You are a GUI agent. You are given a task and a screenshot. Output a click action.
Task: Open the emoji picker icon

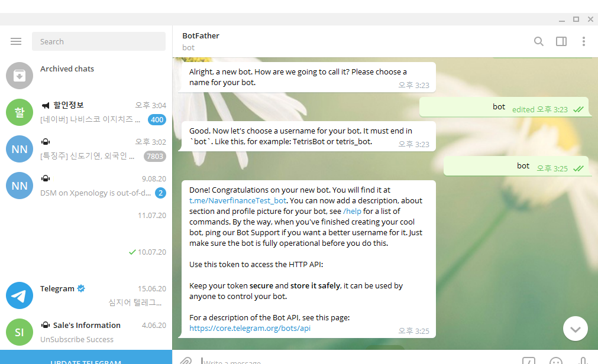(555, 361)
